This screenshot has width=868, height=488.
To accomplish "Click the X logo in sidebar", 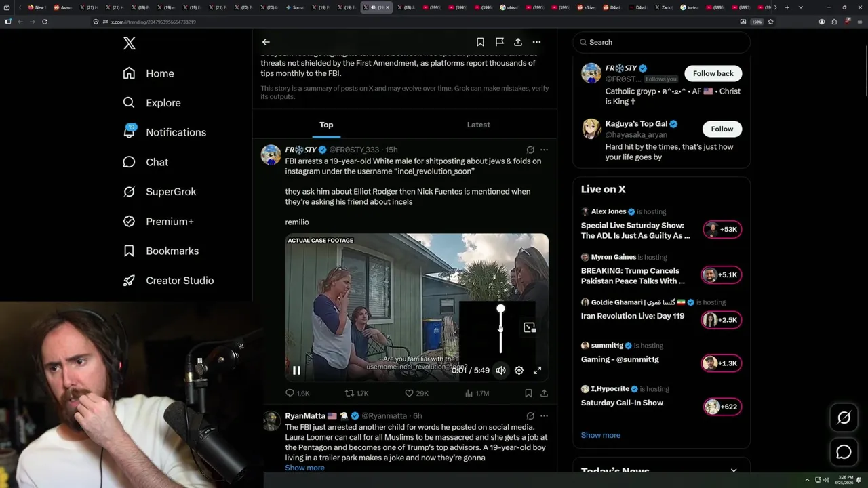I will pyautogui.click(x=130, y=43).
